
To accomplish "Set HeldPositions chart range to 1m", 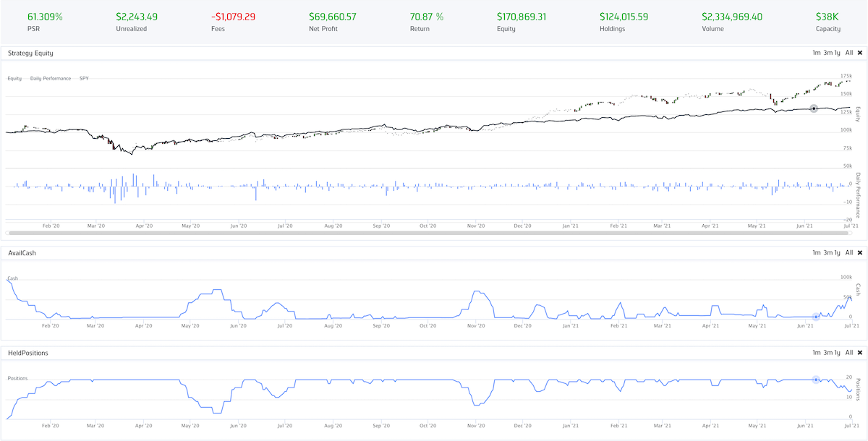I will click(816, 352).
